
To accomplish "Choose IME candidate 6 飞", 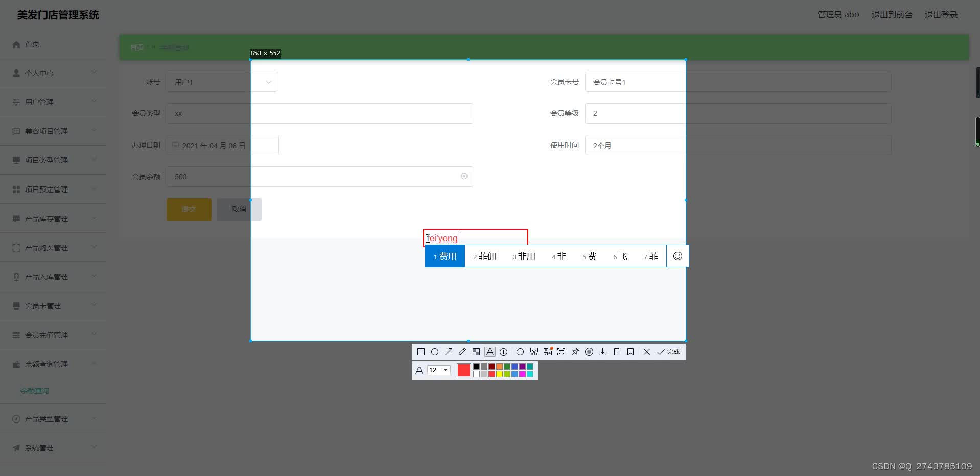I will [620, 256].
